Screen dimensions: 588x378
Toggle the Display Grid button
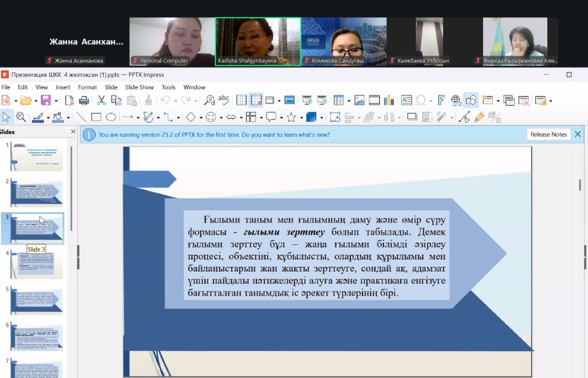pyautogui.click(x=241, y=100)
